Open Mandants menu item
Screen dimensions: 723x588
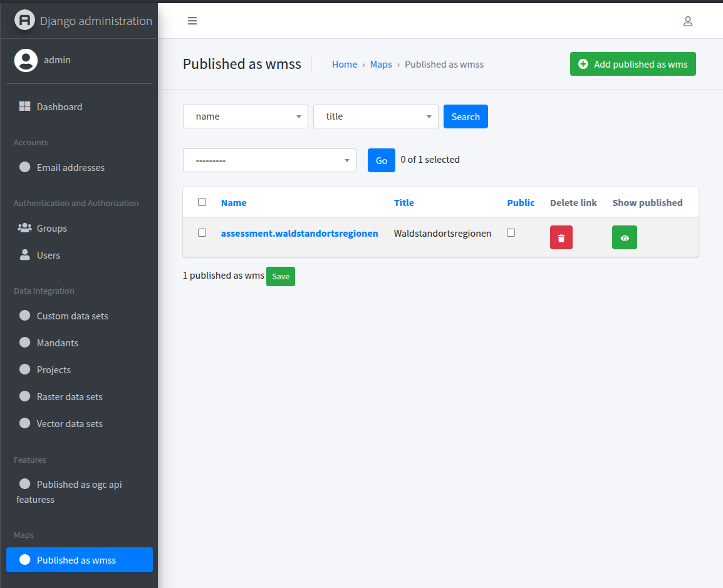80,343
